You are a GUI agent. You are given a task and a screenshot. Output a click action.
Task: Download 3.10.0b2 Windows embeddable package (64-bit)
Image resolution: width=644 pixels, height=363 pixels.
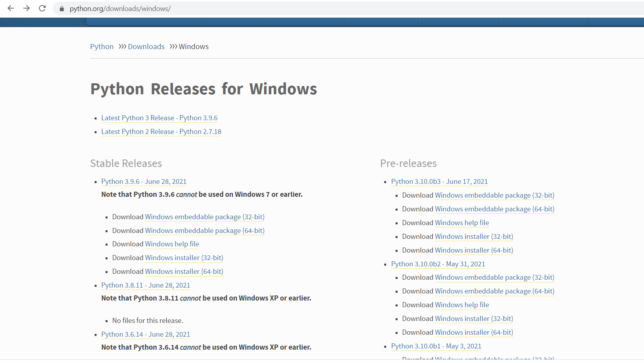495,291
